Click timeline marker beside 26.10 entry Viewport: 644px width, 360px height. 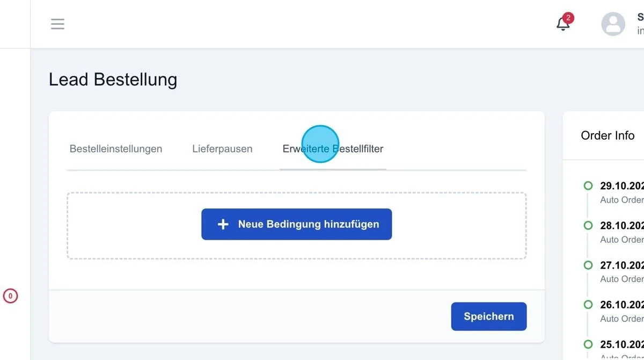point(588,305)
